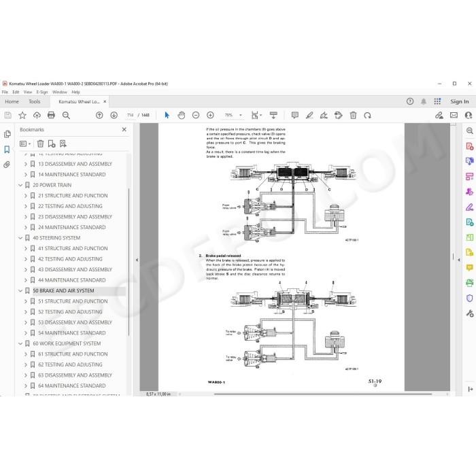Select the 62 TESTING AND ADJUSTING bookmark
476x476 pixels.
[x=70, y=364]
